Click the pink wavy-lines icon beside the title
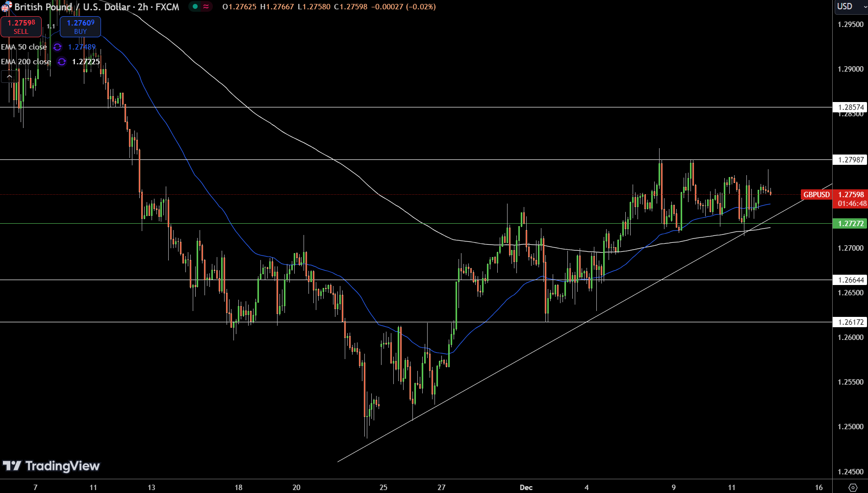 tap(206, 7)
